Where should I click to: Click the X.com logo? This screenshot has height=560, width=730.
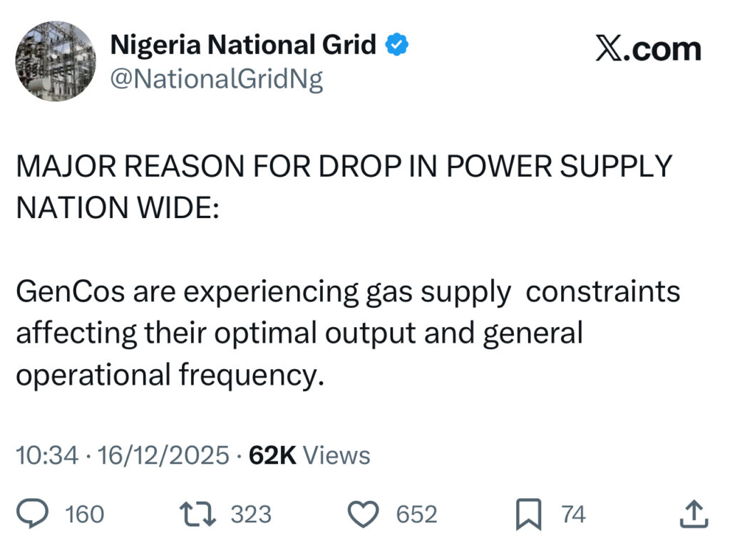(x=647, y=50)
